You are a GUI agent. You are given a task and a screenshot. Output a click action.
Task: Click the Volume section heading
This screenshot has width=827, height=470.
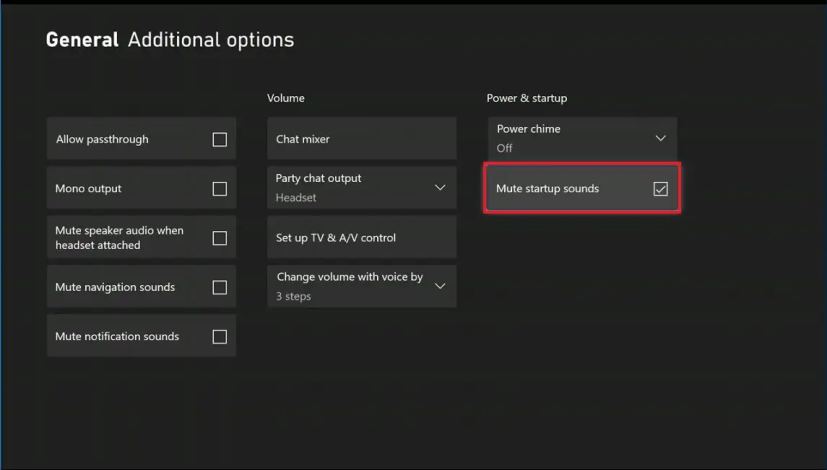tap(285, 98)
